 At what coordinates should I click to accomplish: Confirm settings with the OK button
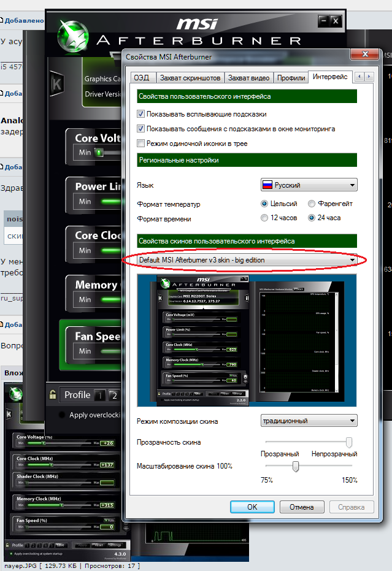tap(252, 507)
